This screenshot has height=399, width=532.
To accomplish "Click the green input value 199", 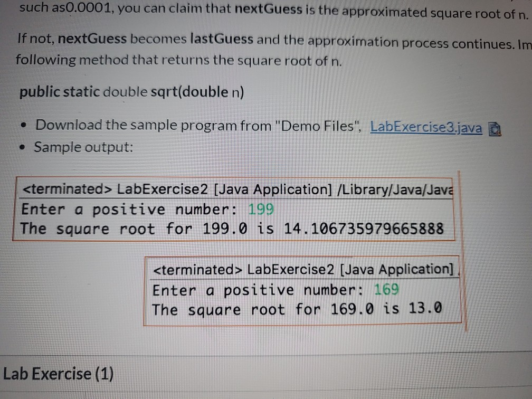I will click(x=261, y=209).
